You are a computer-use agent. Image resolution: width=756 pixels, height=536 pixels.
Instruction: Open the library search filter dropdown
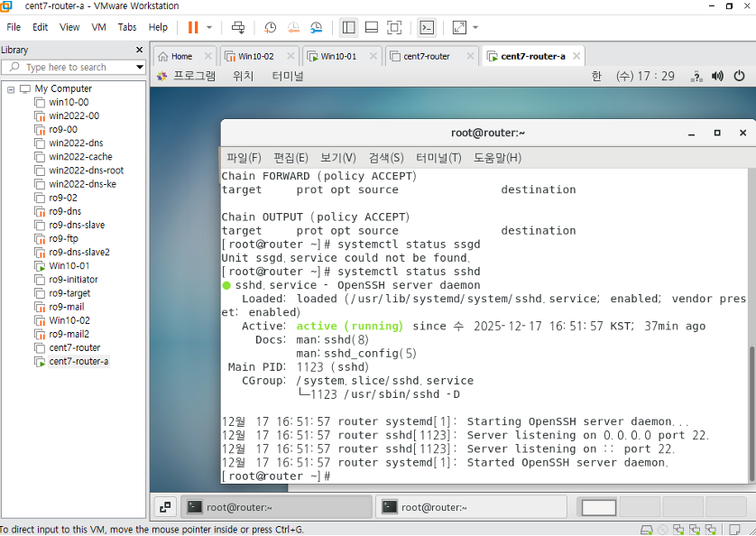click(140, 67)
